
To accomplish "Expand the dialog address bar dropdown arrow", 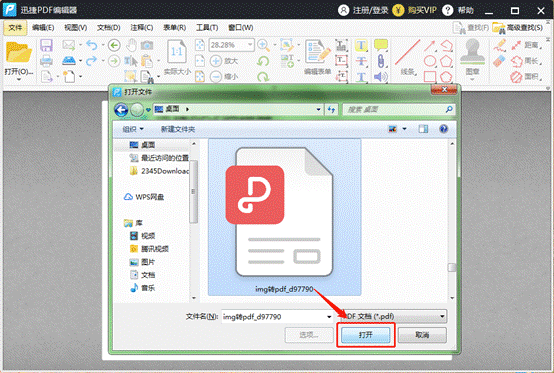I will click(318, 110).
